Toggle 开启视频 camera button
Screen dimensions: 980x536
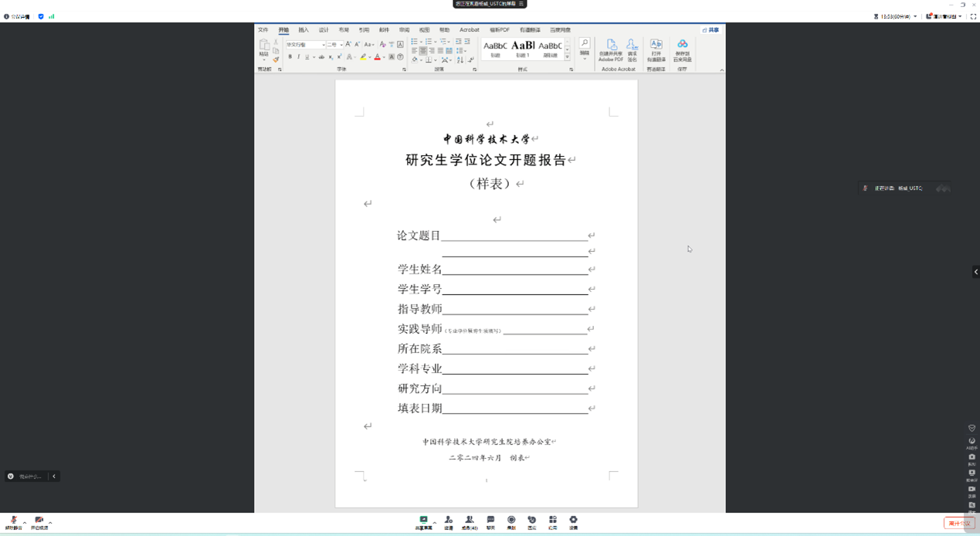39,522
